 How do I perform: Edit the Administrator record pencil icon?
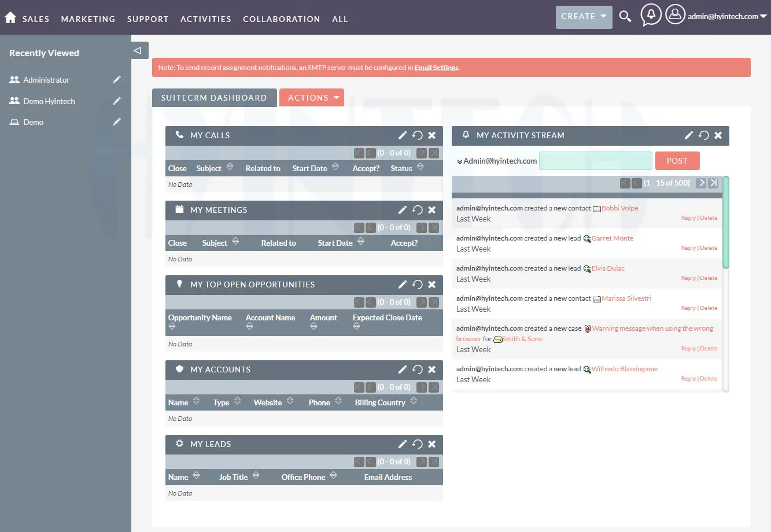pyautogui.click(x=117, y=80)
